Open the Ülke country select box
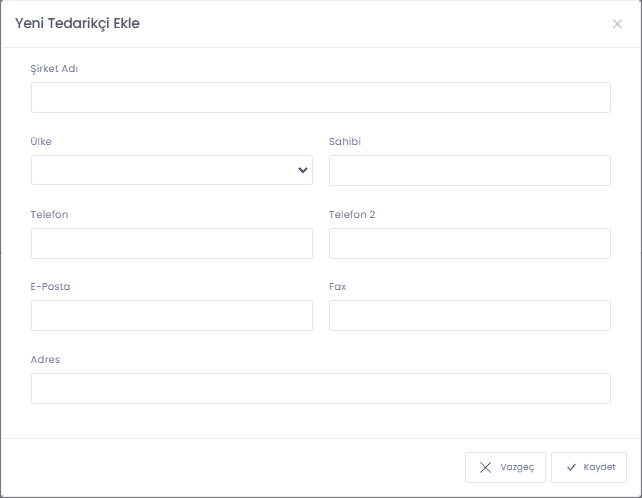Screen dimensions: 642x498 (172, 170)
